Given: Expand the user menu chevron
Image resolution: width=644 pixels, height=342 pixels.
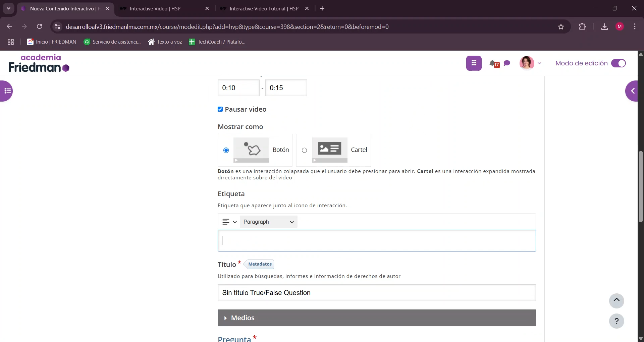Looking at the screenshot, I should pyautogui.click(x=539, y=63).
